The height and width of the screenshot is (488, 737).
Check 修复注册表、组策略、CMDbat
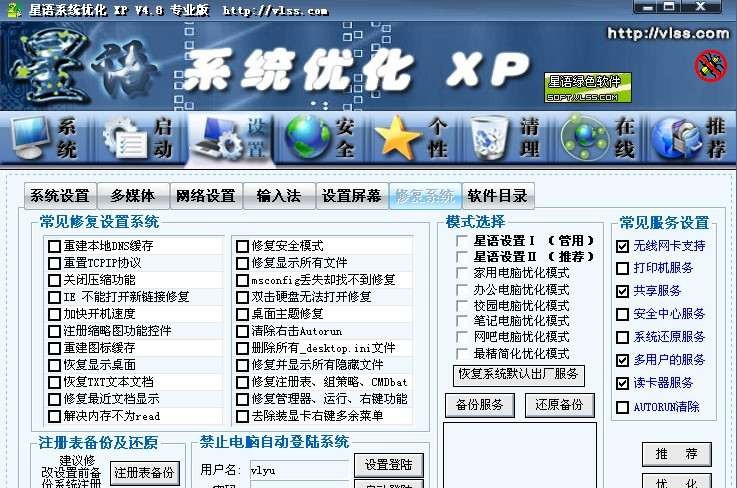[x=243, y=382]
